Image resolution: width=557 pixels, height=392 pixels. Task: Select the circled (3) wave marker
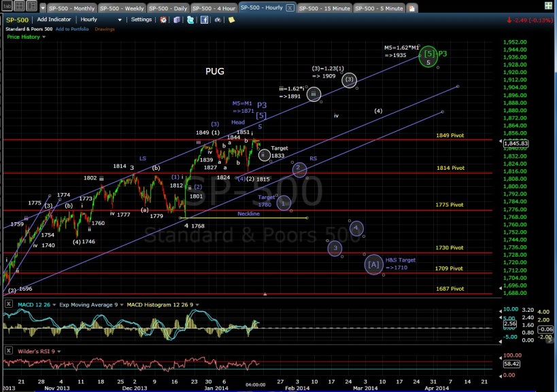click(x=349, y=79)
